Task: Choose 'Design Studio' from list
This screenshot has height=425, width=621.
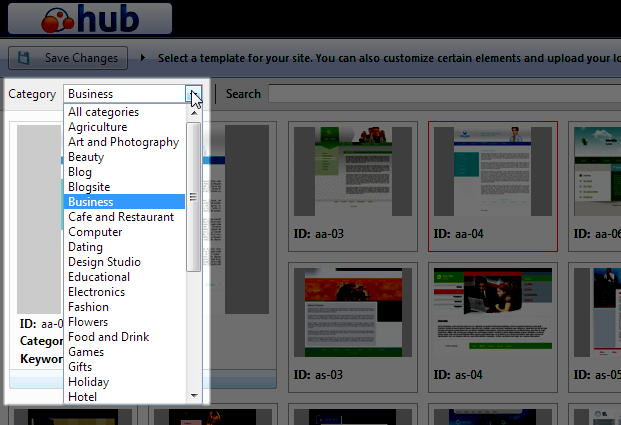Action: [x=104, y=262]
